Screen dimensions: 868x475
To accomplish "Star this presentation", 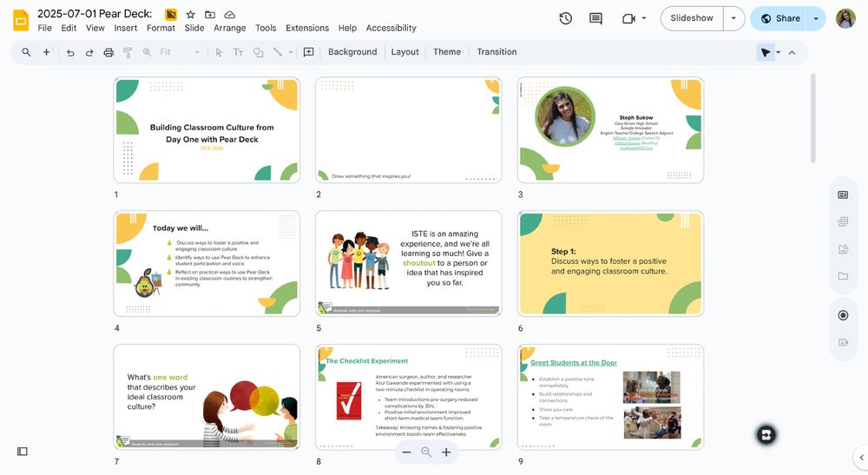I will click(x=190, y=15).
